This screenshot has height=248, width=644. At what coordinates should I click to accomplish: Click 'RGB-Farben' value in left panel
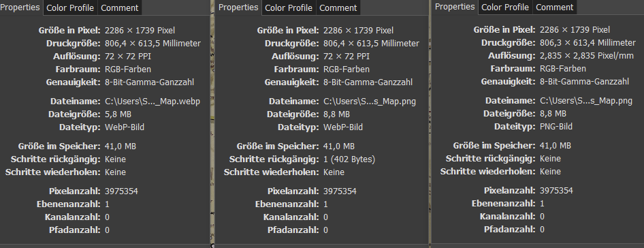[128, 69]
